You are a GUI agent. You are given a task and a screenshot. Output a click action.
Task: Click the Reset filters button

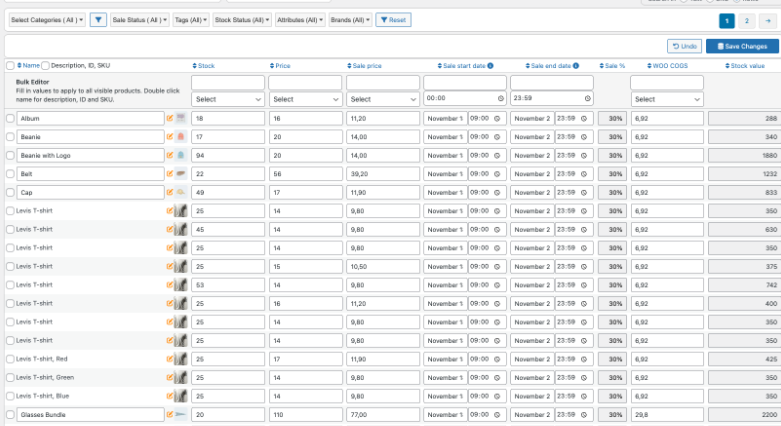click(x=393, y=20)
